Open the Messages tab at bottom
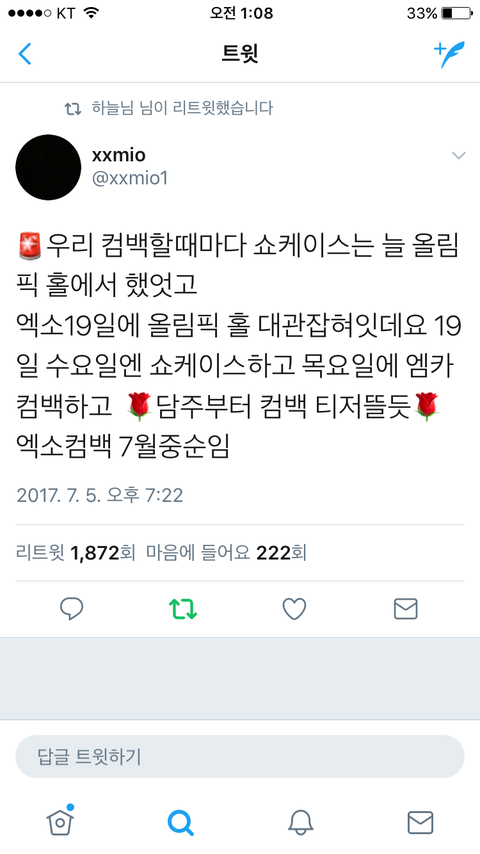Screen dimensions: 480x854 pos(420,822)
